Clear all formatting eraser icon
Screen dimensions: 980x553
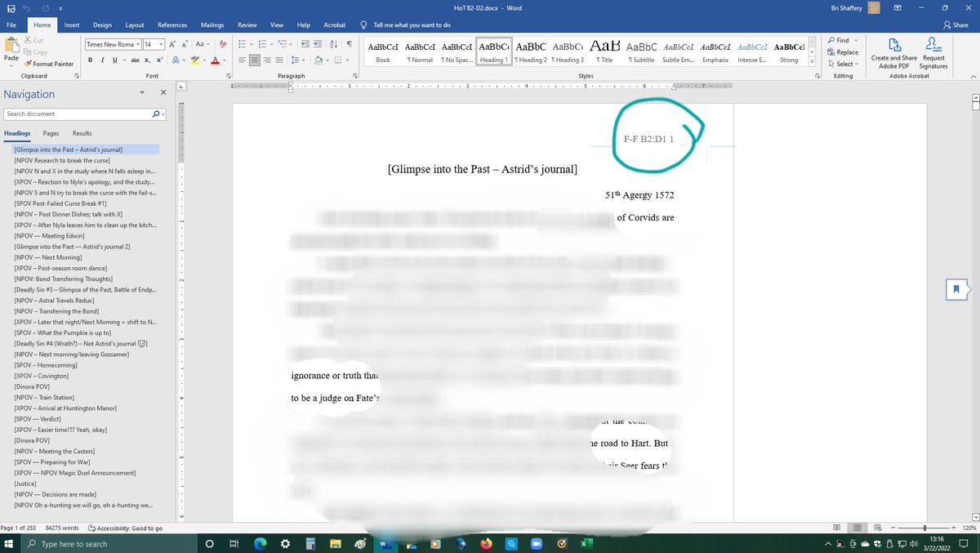[223, 44]
